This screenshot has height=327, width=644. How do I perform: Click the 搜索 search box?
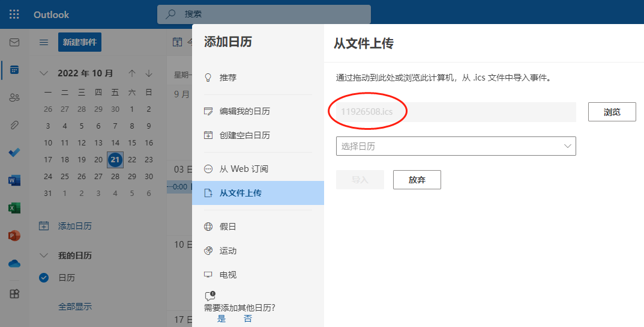[x=264, y=14]
